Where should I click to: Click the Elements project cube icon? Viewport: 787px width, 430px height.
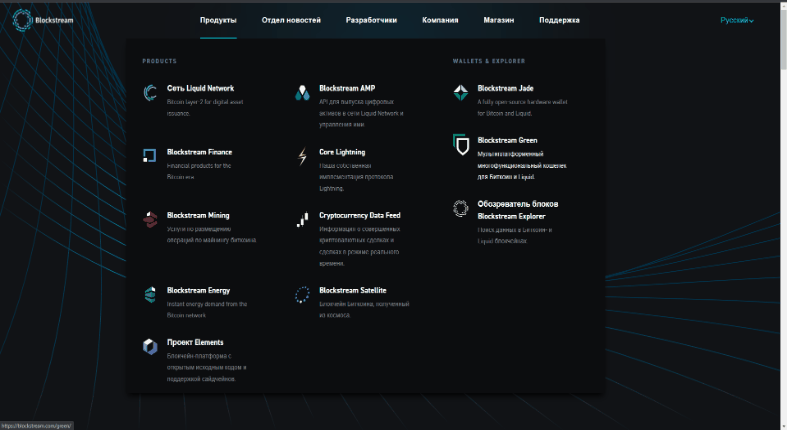point(150,346)
